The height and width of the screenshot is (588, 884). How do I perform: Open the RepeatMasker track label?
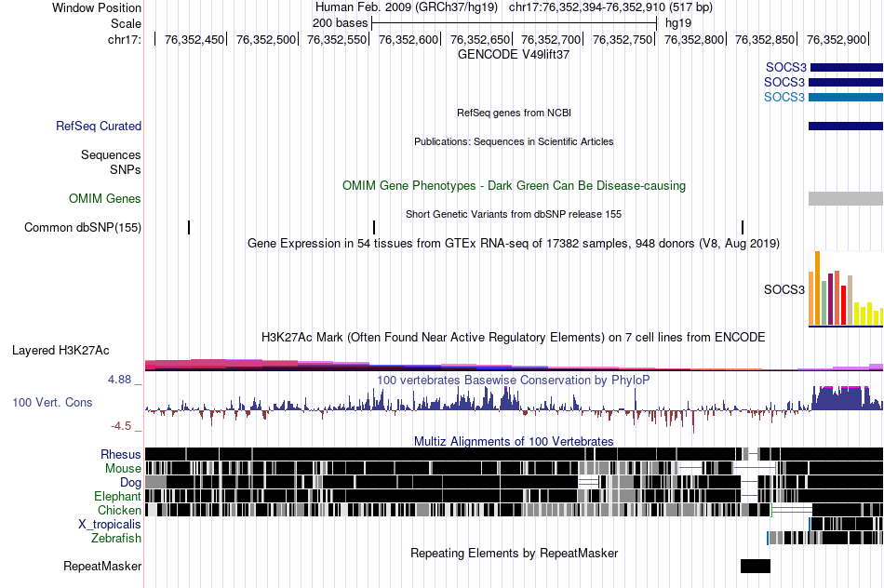(x=102, y=566)
